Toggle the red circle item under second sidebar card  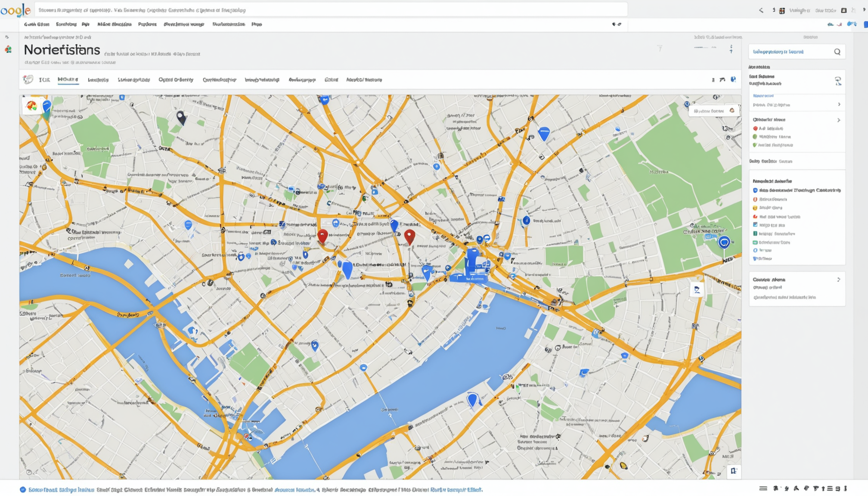click(x=755, y=129)
